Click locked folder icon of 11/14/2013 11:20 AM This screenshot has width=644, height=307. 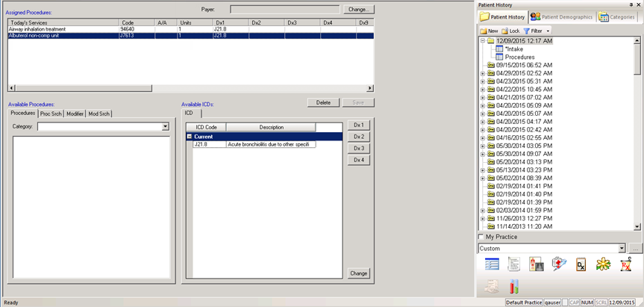point(491,226)
